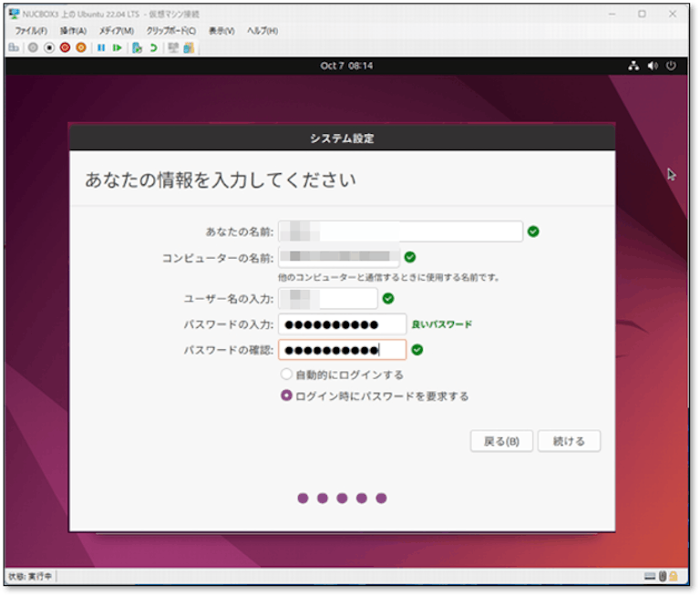The height and width of the screenshot is (596, 700).
Task: Focus the パスワードの確認 field
Action: tap(343, 350)
